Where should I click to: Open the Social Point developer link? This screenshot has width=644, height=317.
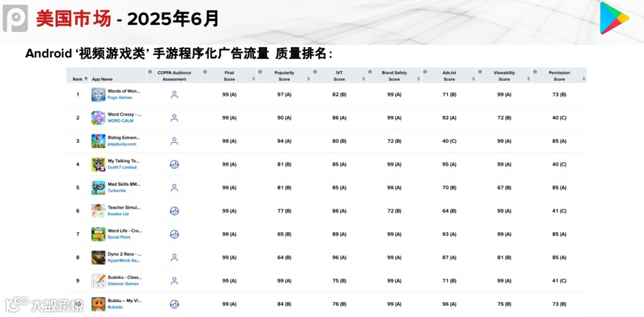point(119,237)
